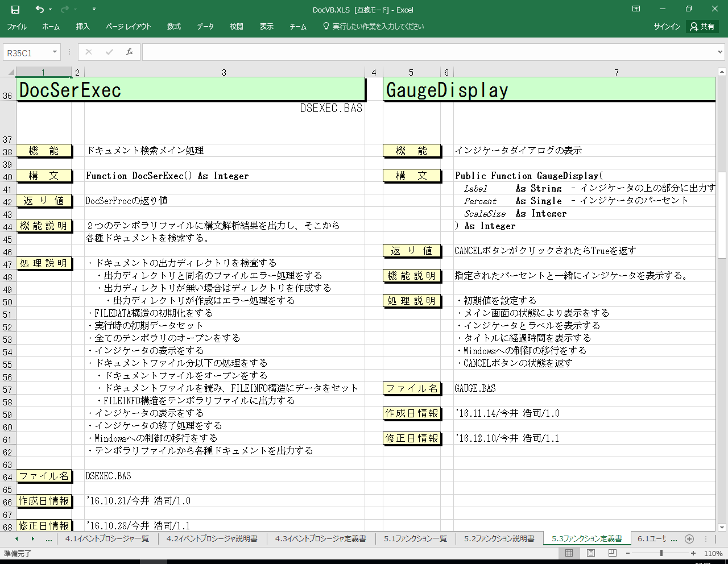Switch to Page Break Preview icon

pos(612,553)
